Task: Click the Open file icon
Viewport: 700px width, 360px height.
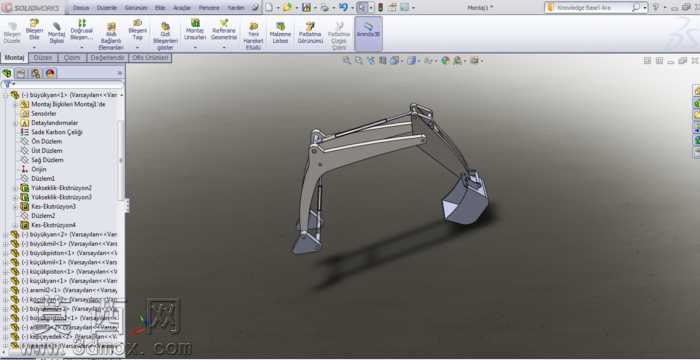Action: [x=287, y=8]
